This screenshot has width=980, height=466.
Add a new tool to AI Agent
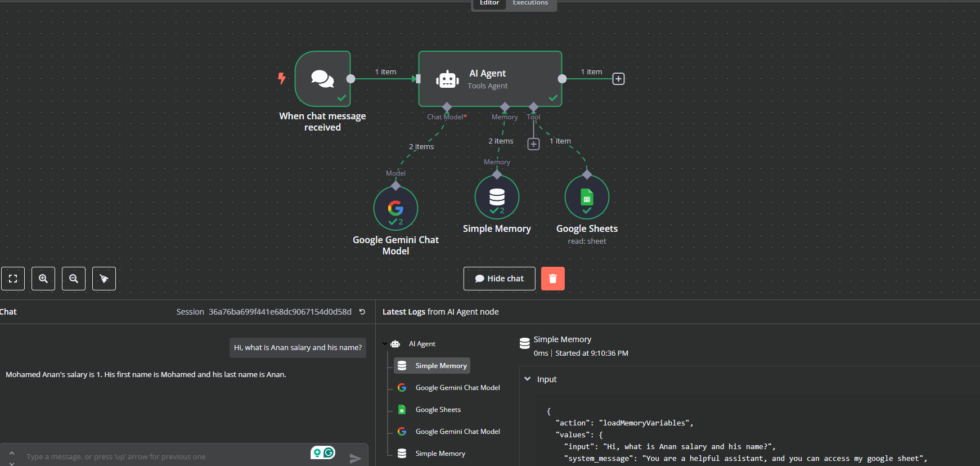tap(533, 144)
